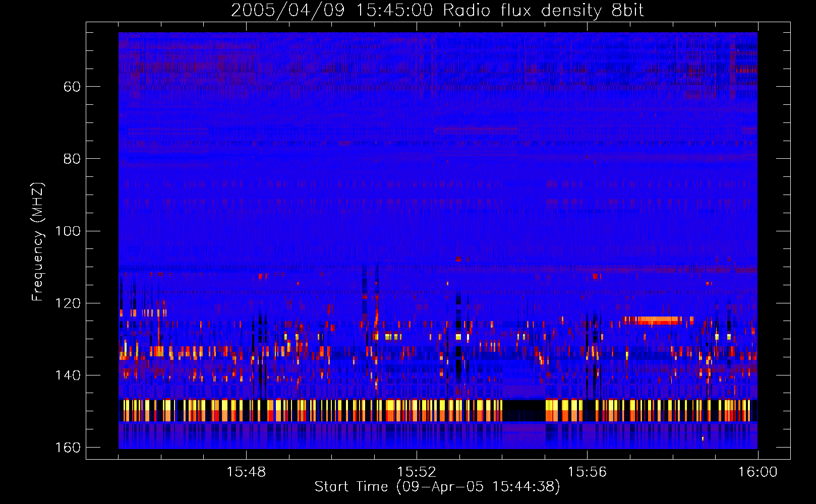Click the 15:52 time tick label
Viewport: 816px width, 504px height.
point(417,472)
